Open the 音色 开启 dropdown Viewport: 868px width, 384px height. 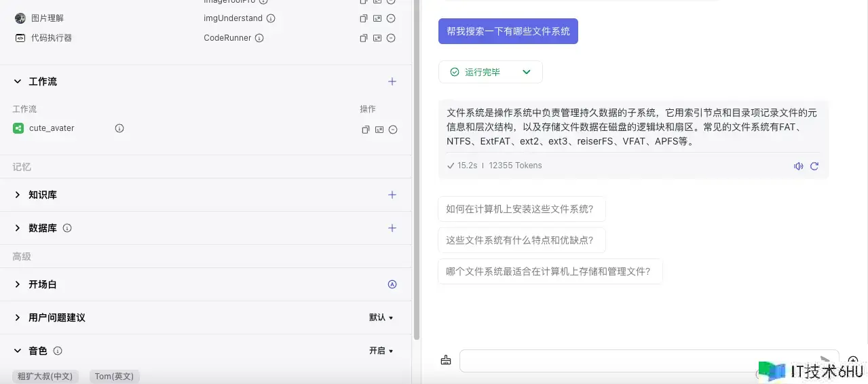381,351
